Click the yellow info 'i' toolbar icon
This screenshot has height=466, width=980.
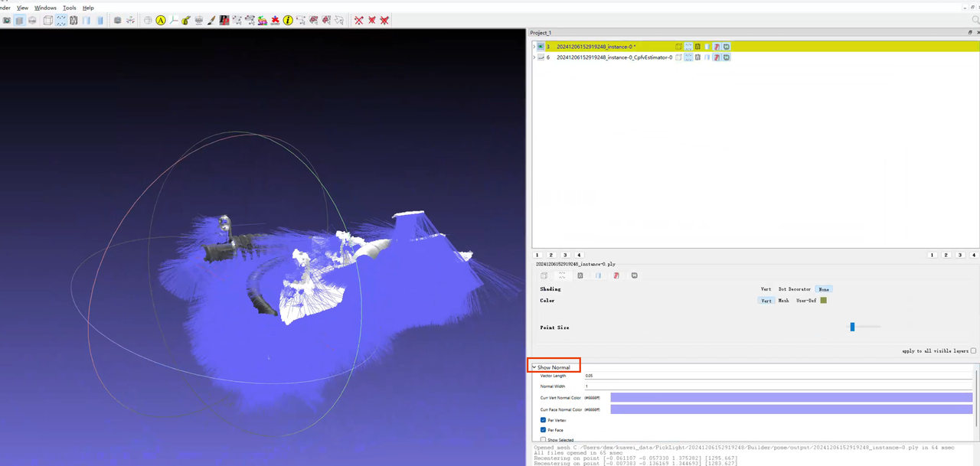[288, 20]
